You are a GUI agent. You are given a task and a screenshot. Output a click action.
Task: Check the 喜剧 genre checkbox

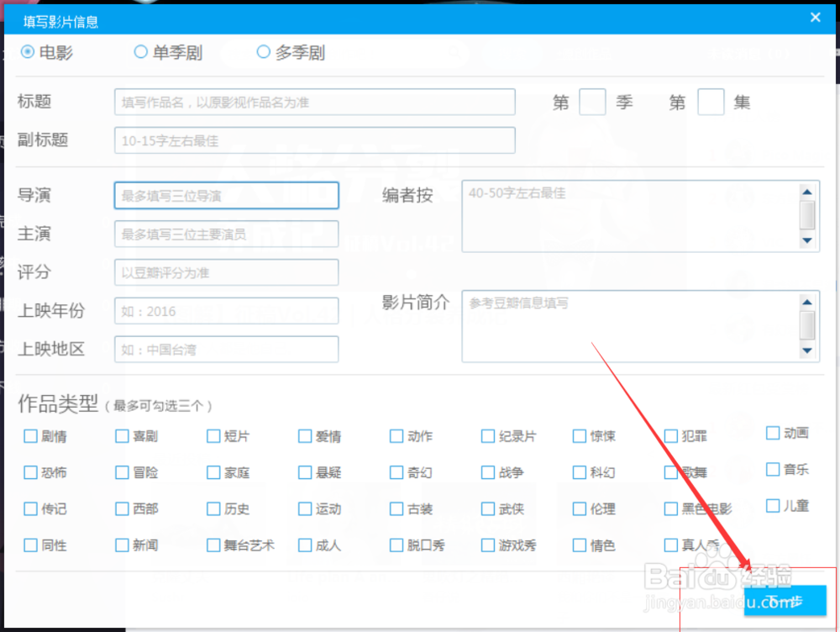[122, 436]
